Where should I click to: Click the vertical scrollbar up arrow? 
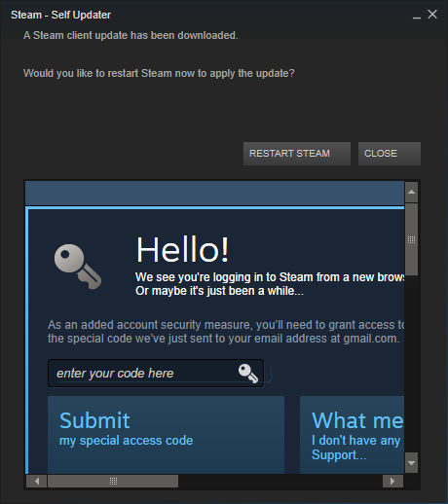pyautogui.click(x=411, y=192)
